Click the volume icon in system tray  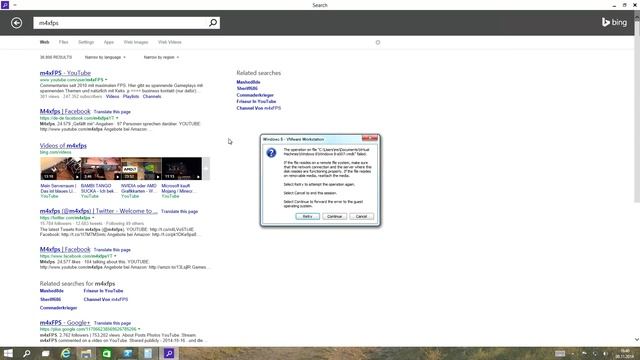[605, 353]
